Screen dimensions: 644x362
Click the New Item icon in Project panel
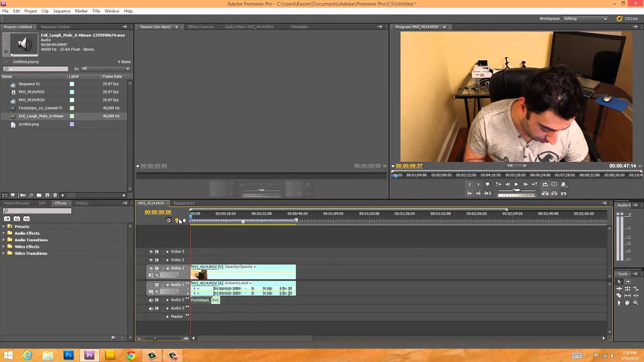pos(47,195)
